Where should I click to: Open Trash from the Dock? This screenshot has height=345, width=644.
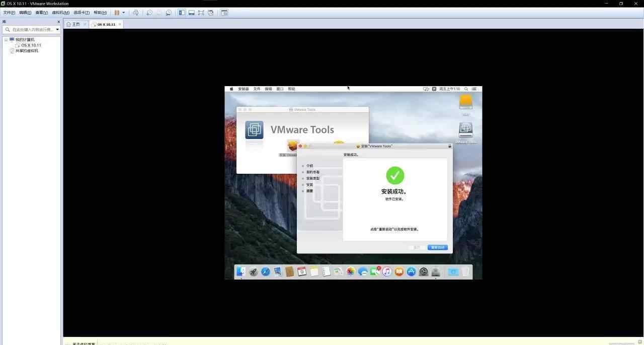(465, 271)
